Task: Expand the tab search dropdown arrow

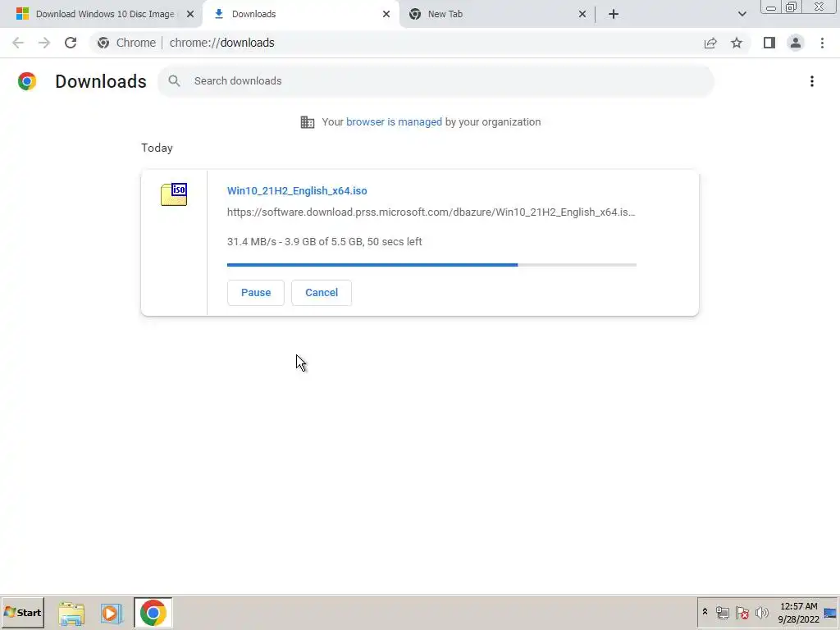Action: tap(742, 14)
